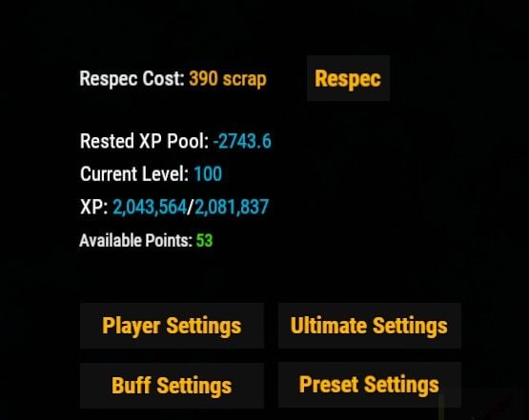The height and width of the screenshot is (420, 529).
Task: Select the -2743.6 rested XP value
Action: tap(242, 141)
